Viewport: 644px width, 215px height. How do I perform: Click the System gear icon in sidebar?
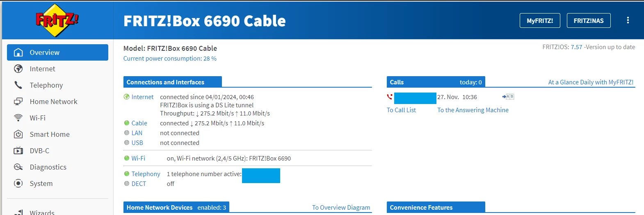click(x=18, y=183)
